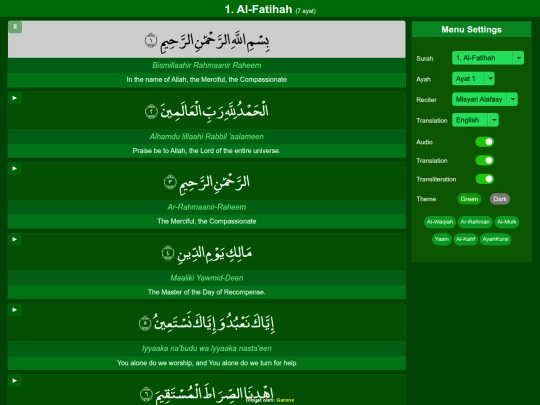Click translation 'Praise be to Allah'
Image resolution: width=540 pixels, height=405 pixels.
(207, 151)
